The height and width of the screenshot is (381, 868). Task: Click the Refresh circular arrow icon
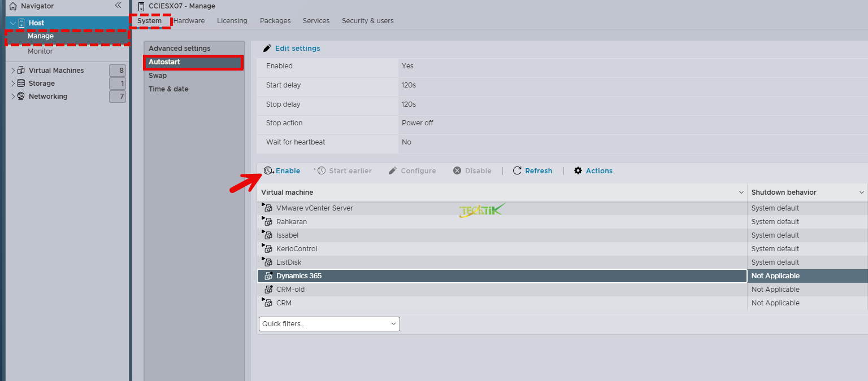pos(517,170)
